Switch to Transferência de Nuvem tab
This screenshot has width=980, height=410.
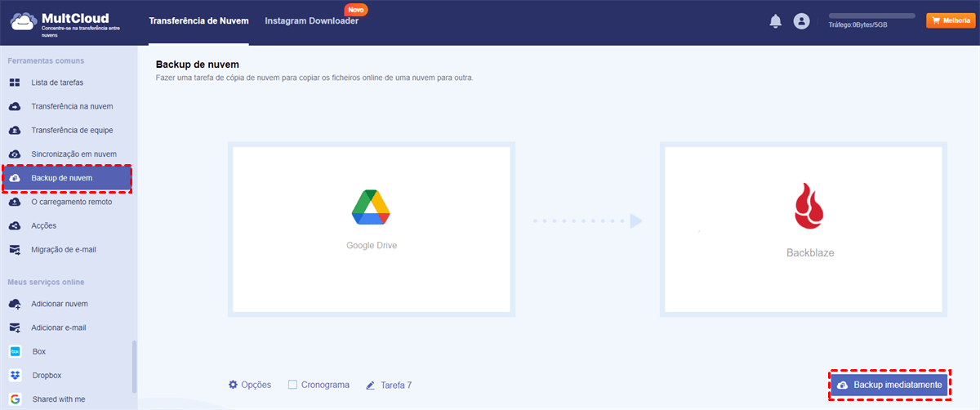click(199, 21)
